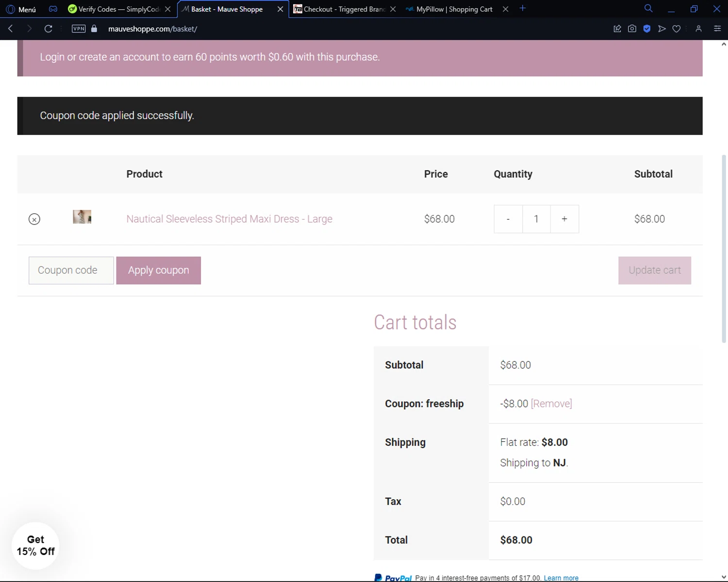The image size is (728, 582).
Task: Open the Opera Menú button
Action: pyautogui.click(x=21, y=9)
